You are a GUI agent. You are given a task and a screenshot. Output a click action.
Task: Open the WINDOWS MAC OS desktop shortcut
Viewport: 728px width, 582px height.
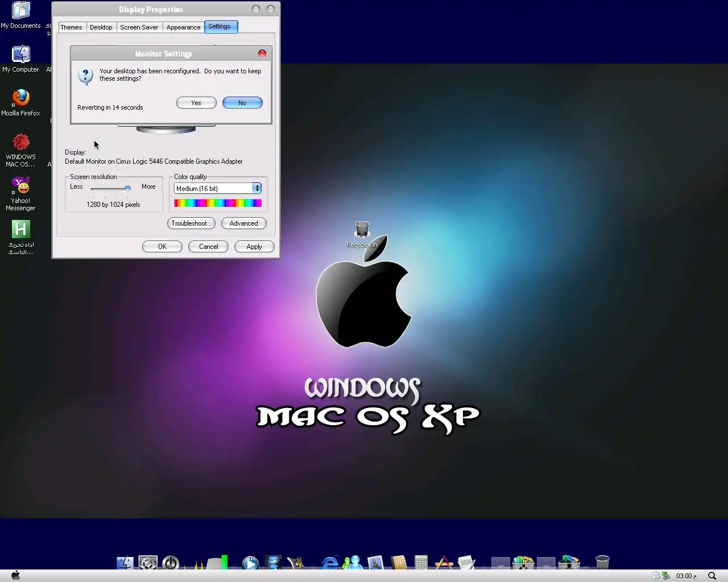coord(21,151)
